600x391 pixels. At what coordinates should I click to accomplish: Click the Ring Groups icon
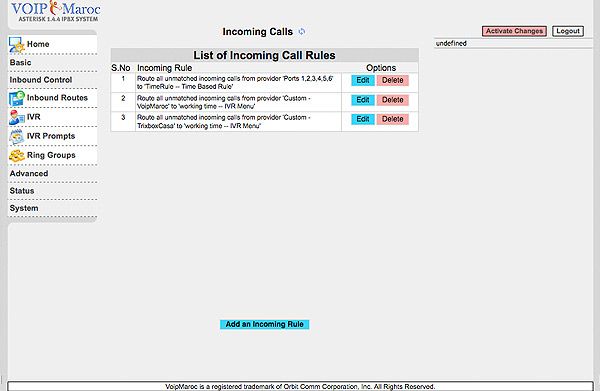tap(17, 156)
